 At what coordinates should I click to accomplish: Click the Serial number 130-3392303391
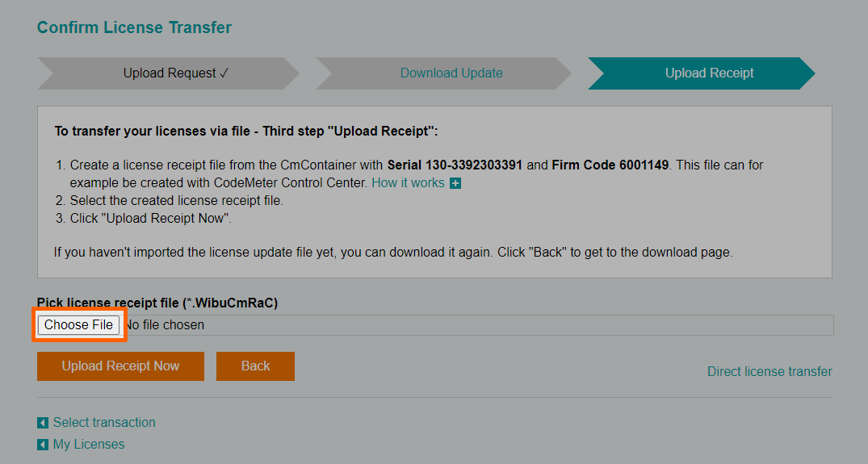456,165
